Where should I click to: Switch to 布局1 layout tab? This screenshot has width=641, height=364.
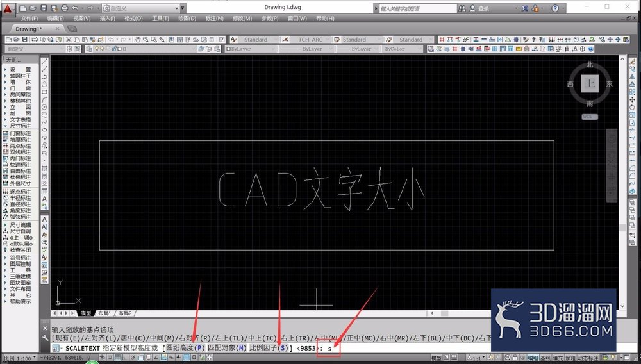pos(104,313)
